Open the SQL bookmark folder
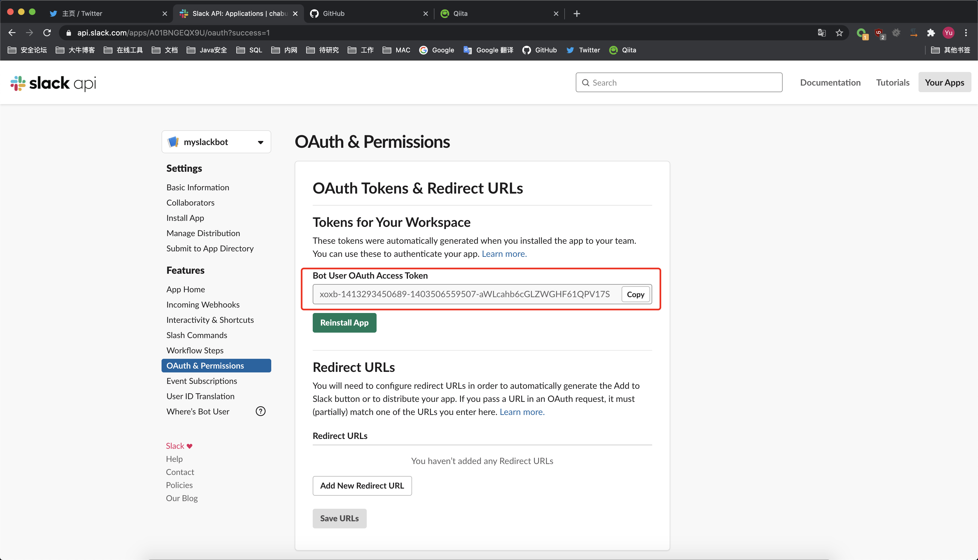 pos(249,50)
